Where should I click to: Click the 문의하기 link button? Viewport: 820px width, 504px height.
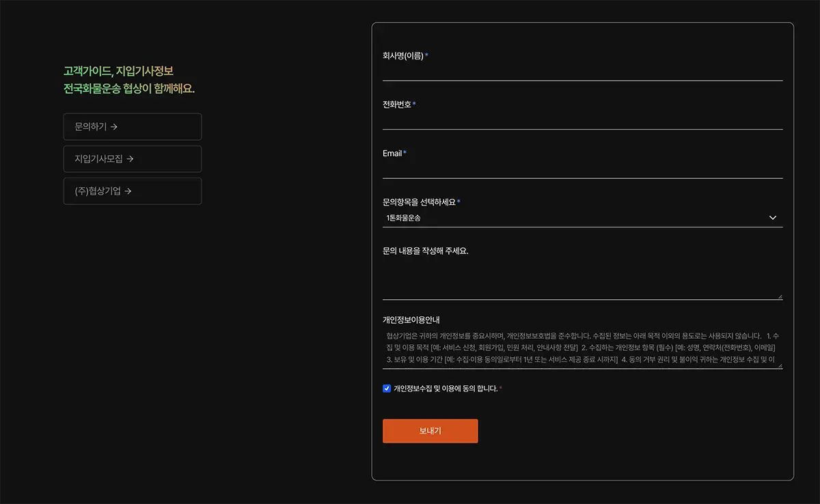133,126
